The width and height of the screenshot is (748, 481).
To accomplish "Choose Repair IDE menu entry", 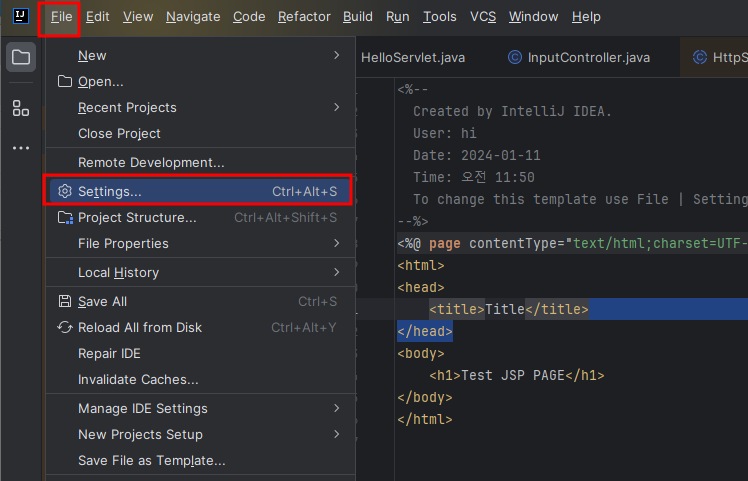I will click(200, 354).
